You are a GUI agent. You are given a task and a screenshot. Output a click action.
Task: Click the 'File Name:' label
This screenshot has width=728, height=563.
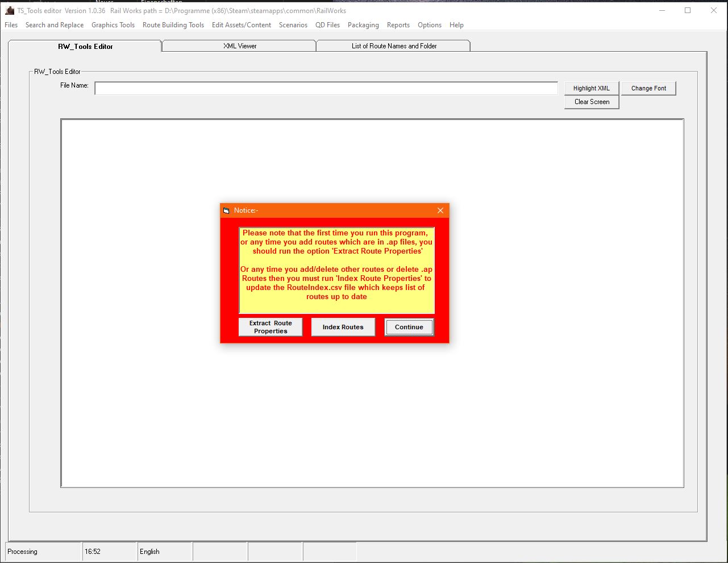pyautogui.click(x=74, y=85)
